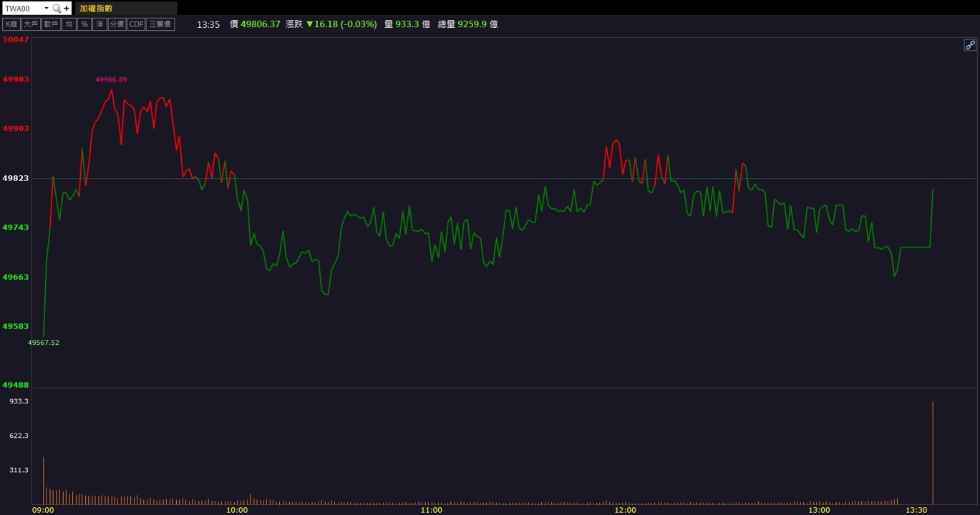
Task: Click the chain link icon on chart
Action: (x=970, y=45)
